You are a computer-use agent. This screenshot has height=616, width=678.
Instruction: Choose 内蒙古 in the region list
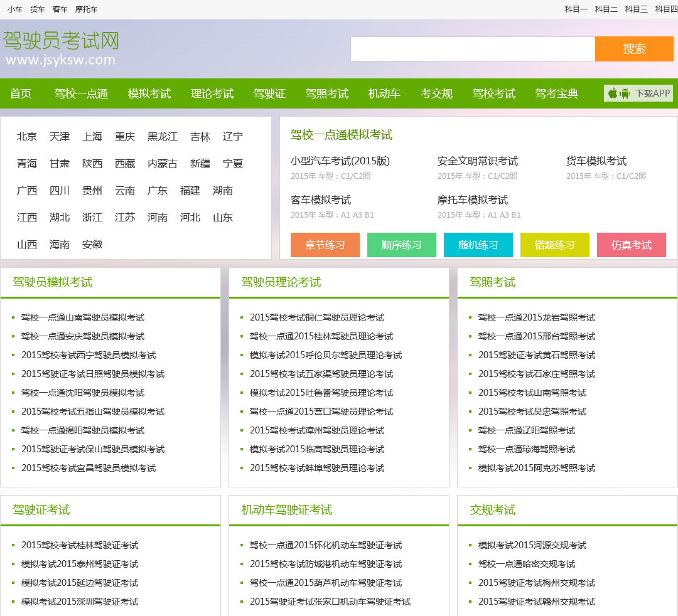coord(163,164)
